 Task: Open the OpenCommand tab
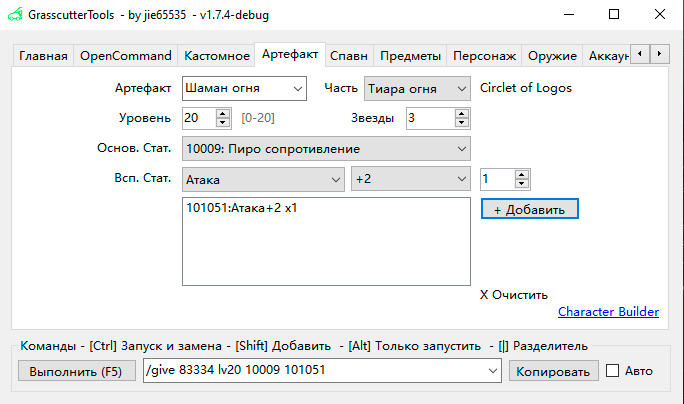pos(126,56)
